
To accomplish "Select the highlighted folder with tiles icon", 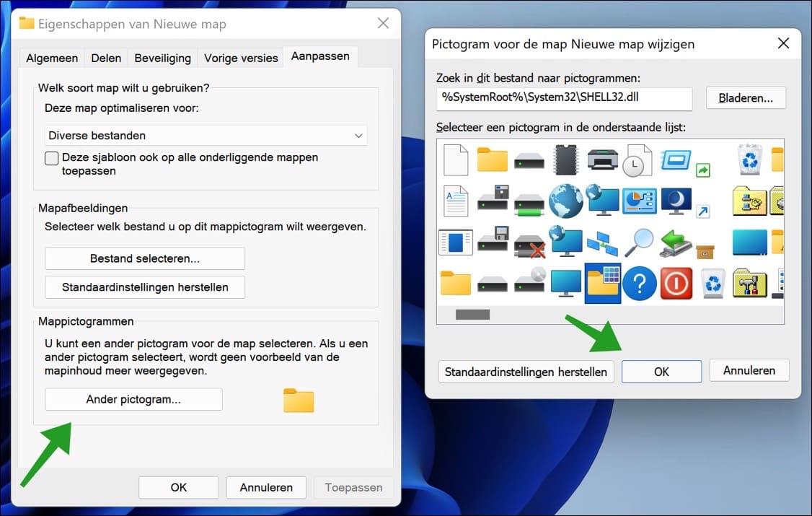I will pyautogui.click(x=602, y=281).
